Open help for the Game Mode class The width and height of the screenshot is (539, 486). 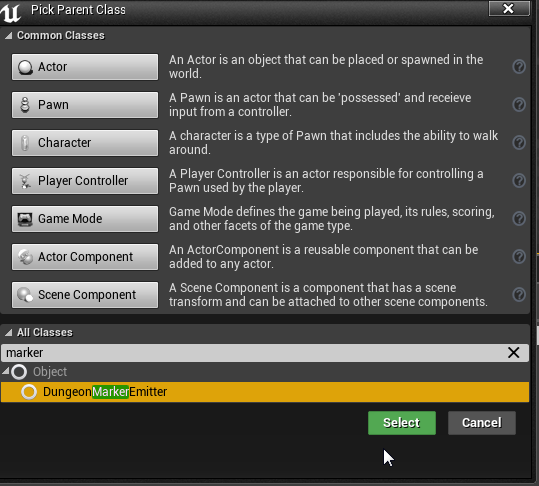click(x=519, y=219)
